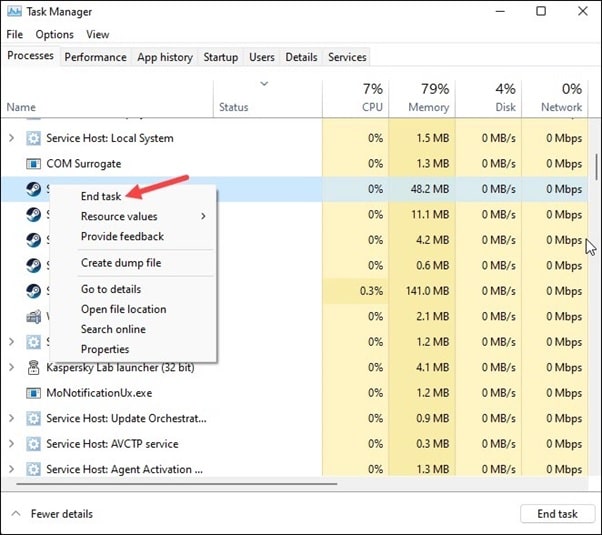
Task: Expand the Kaspersky Lab launcher process
Action: [12, 367]
